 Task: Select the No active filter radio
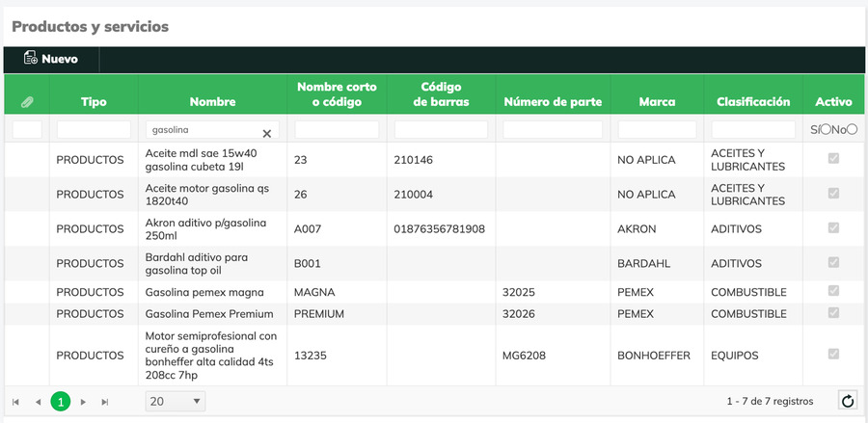tap(852, 129)
